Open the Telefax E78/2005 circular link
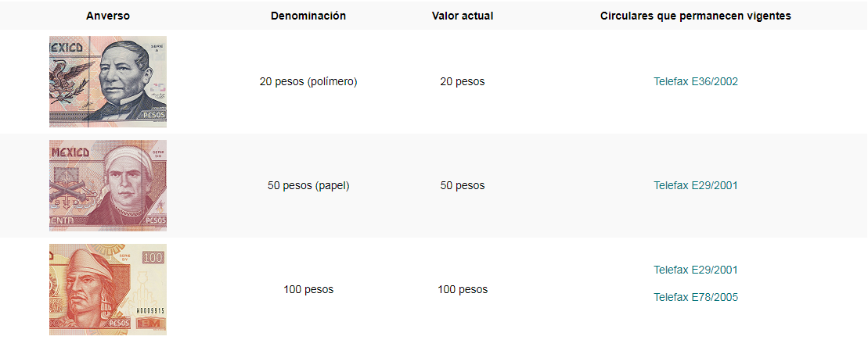868x340 pixels. [695, 298]
